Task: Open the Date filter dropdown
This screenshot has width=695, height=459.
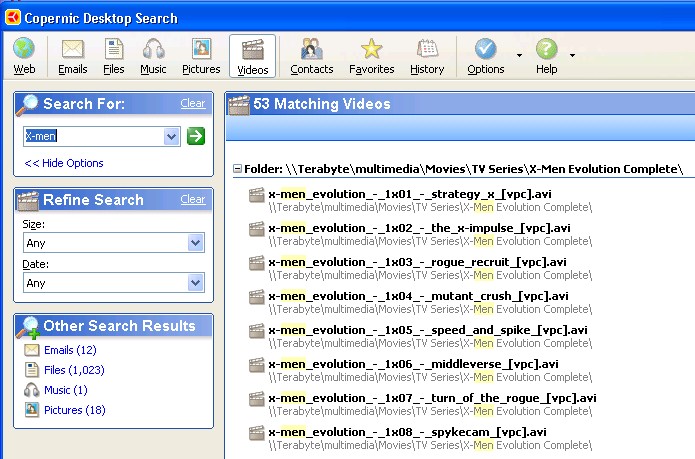Action: click(195, 283)
